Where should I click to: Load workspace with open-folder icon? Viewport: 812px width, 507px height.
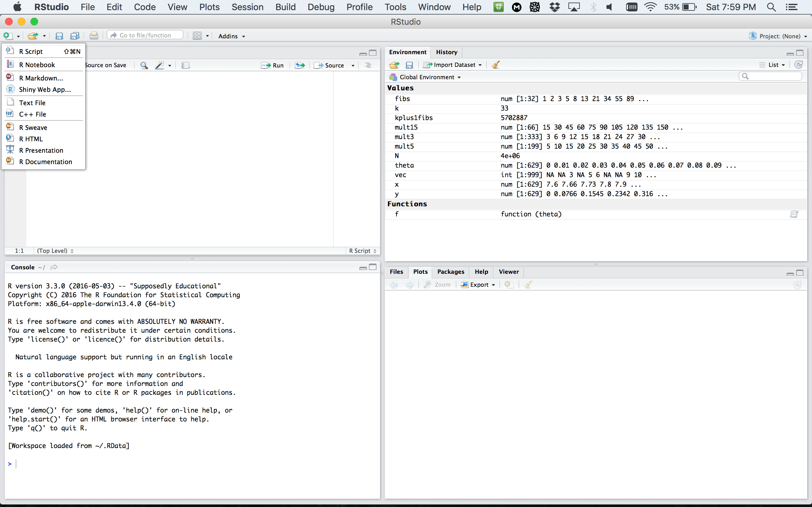point(394,65)
